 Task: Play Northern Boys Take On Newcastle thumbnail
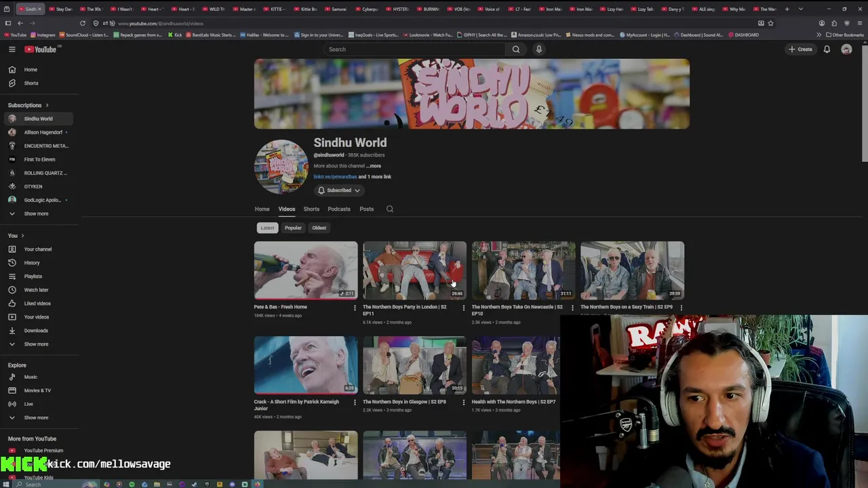tap(524, 270)
